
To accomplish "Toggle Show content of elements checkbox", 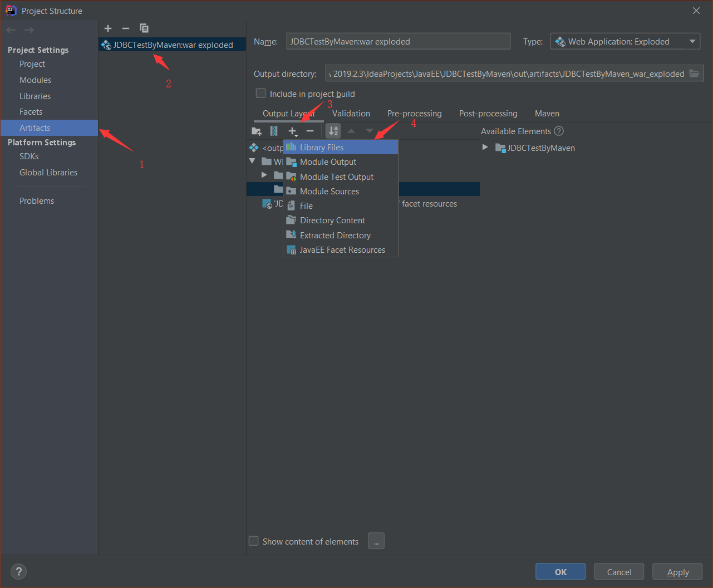I will tap(254, 541).
